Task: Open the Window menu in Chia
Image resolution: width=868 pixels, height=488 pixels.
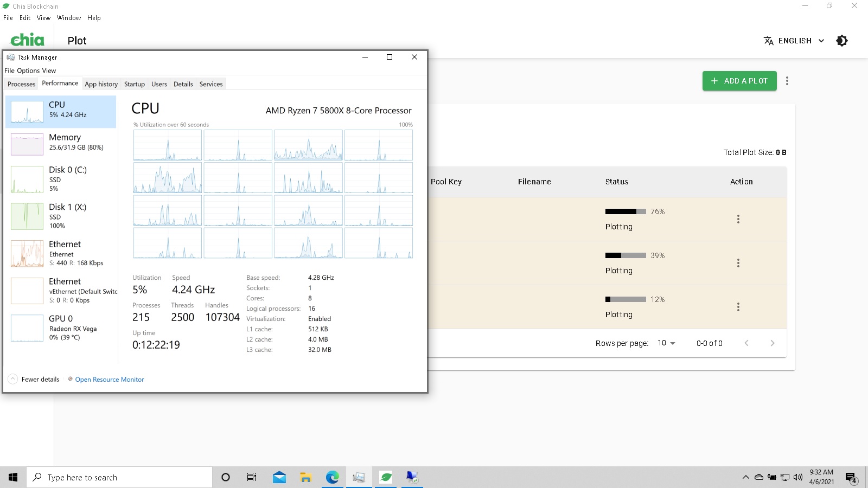Action: [x=69, y=18]
